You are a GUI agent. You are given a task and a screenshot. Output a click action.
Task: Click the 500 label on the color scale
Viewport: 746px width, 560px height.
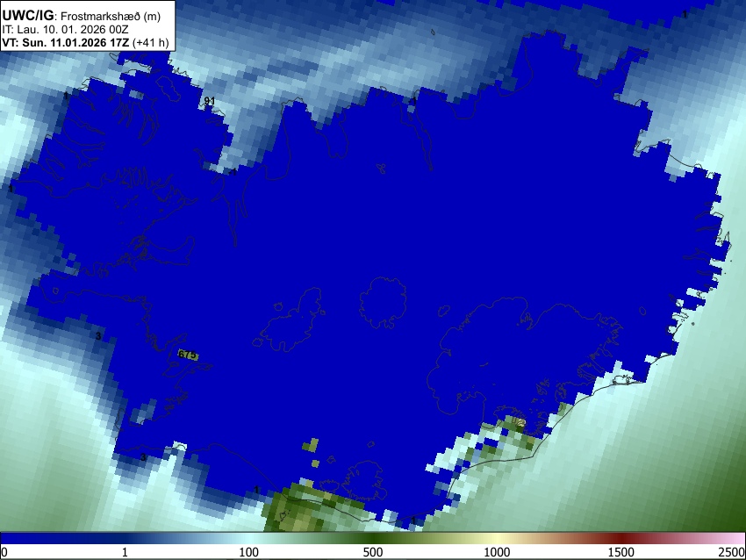click(x=373, y=552)
